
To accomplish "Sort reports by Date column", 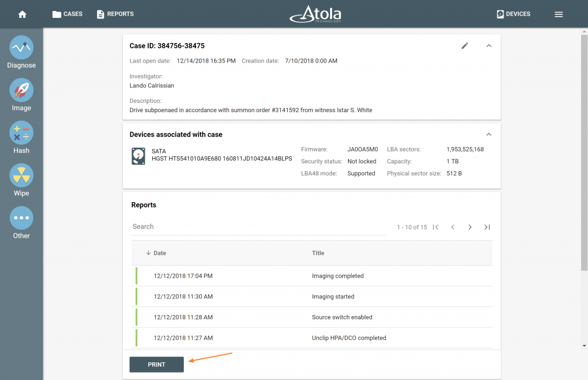I will coord(159,253).
